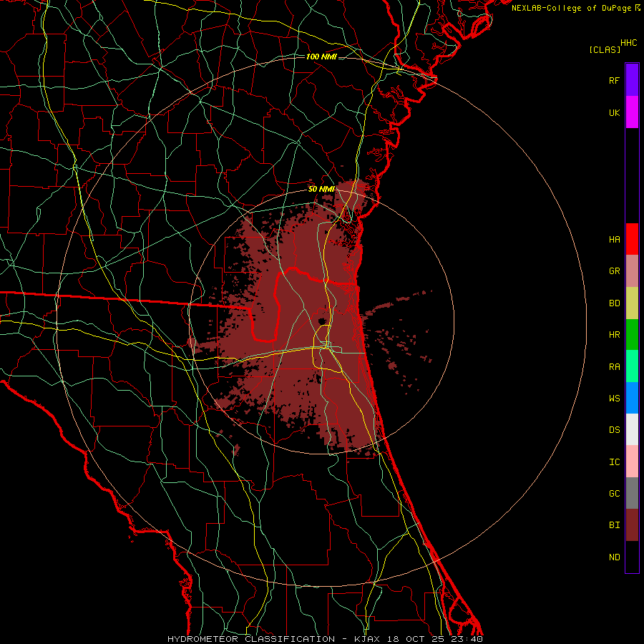Click the RA mint legend swatch
Image resolution: width=644 pixels, height=644 pixels.
(x=632, y=366)
